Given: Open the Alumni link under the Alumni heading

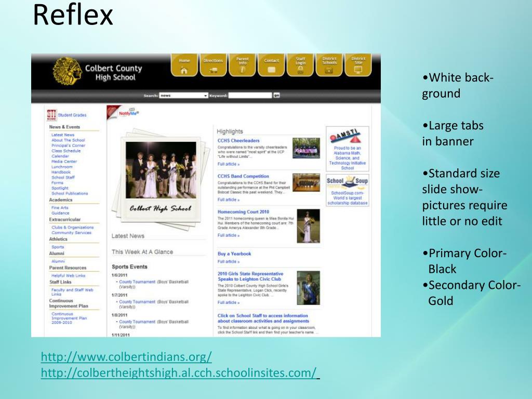Looking at the screenshot, I should 58,261.
